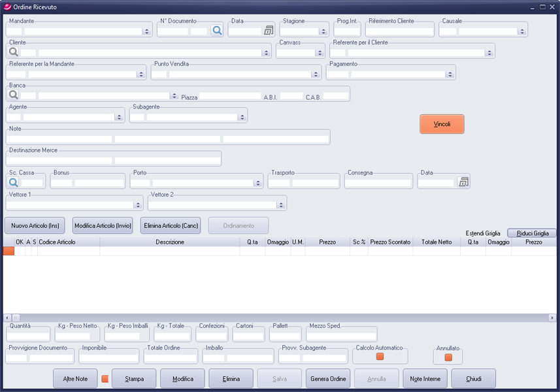
Task: Expand the Mandante dropdown
Action: coord(146,31)
